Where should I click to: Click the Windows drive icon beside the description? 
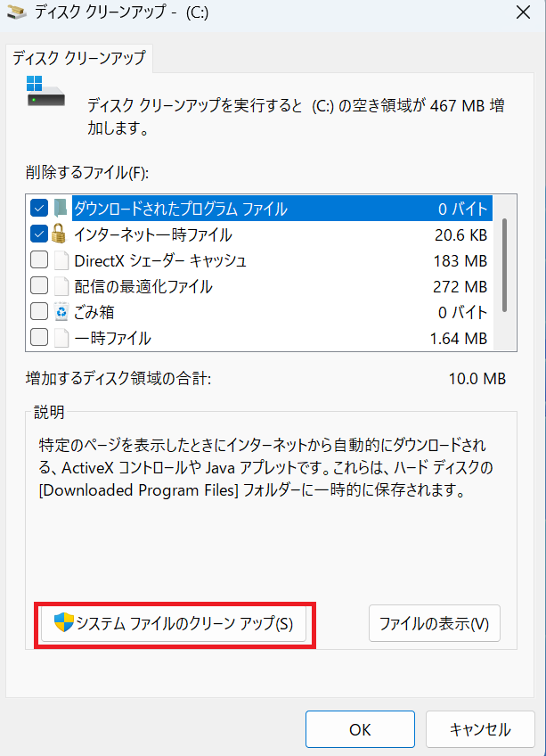(45, 92)
